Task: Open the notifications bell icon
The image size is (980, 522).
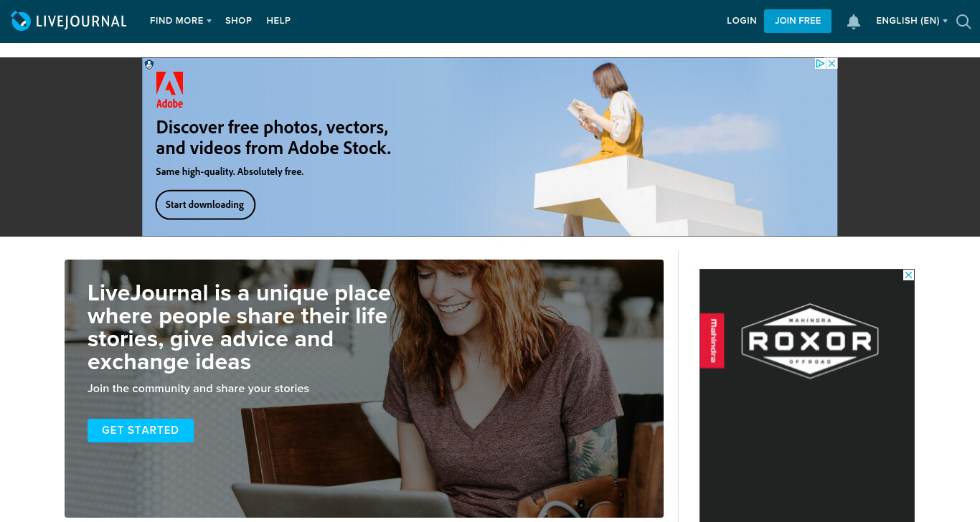Action: tap(854, 22)
